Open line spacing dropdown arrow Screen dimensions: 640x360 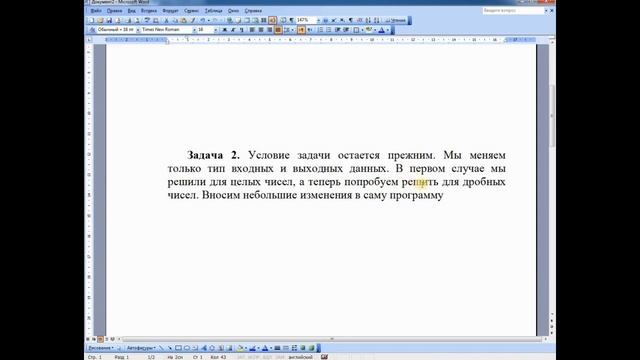pyautogui.click(x=293, y=30)
